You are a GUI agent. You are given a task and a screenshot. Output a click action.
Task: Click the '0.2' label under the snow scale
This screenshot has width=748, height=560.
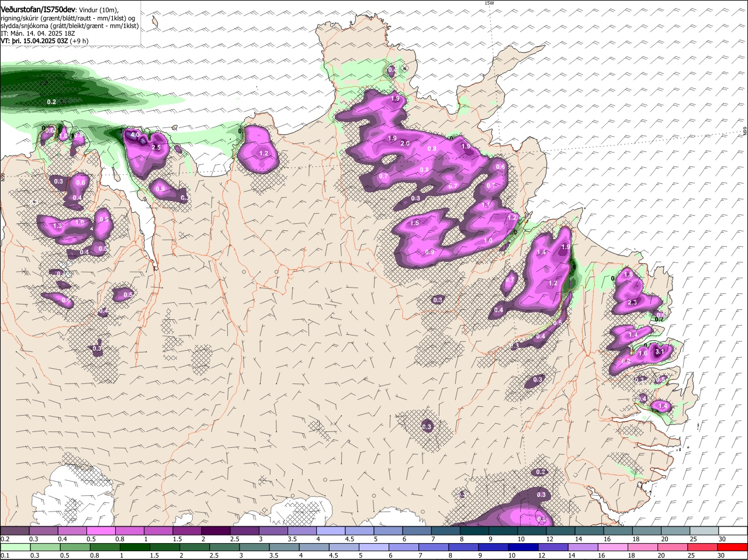[5, 539]
